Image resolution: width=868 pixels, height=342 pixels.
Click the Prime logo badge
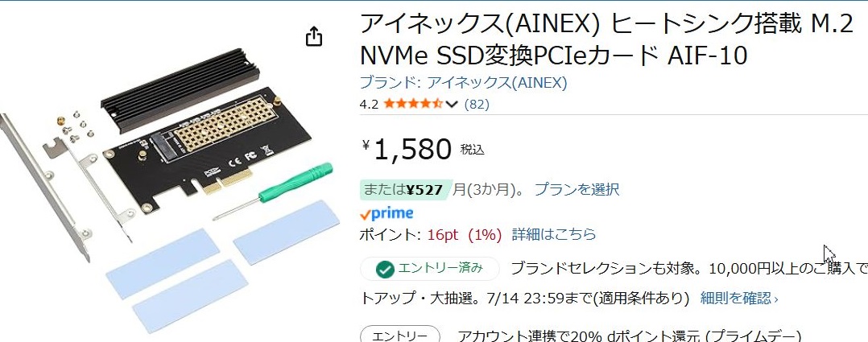(386, 213)
